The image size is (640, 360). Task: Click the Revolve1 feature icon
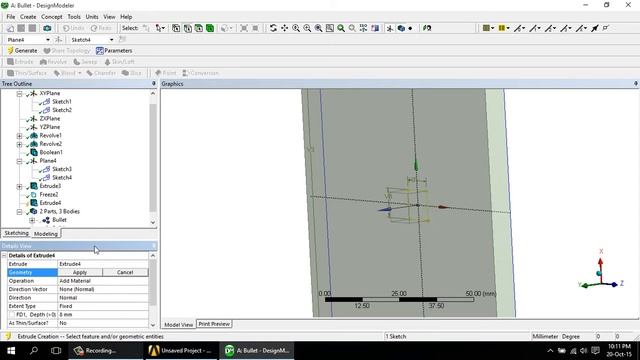(x=34, y=136)
